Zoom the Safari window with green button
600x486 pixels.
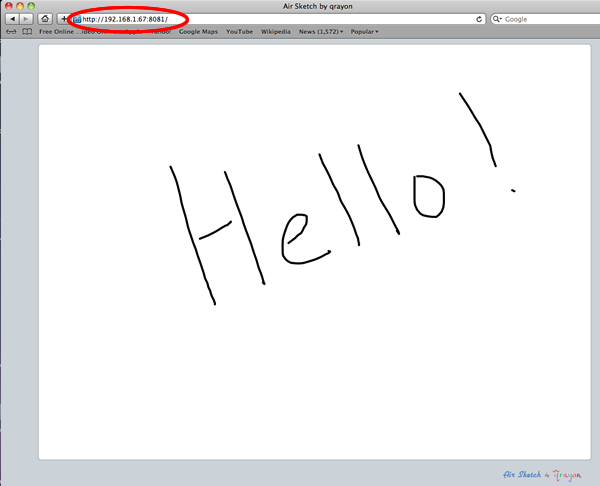[x=31, y=6]
